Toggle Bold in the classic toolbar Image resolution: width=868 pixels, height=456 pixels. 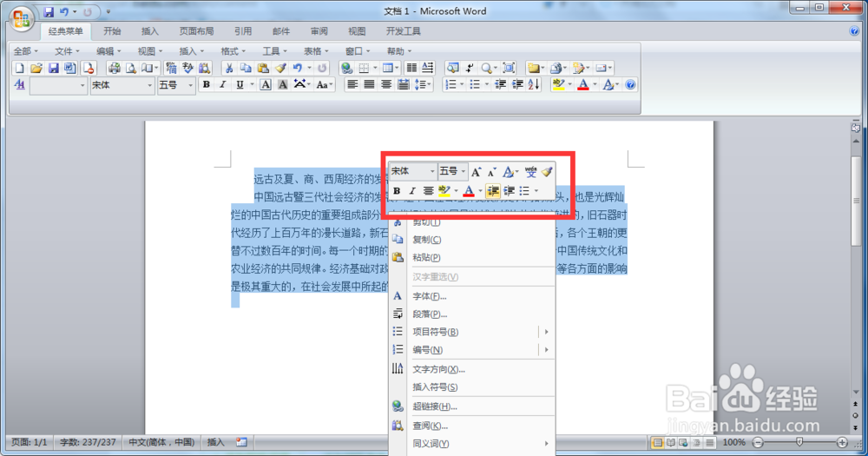tap(206, 85)
